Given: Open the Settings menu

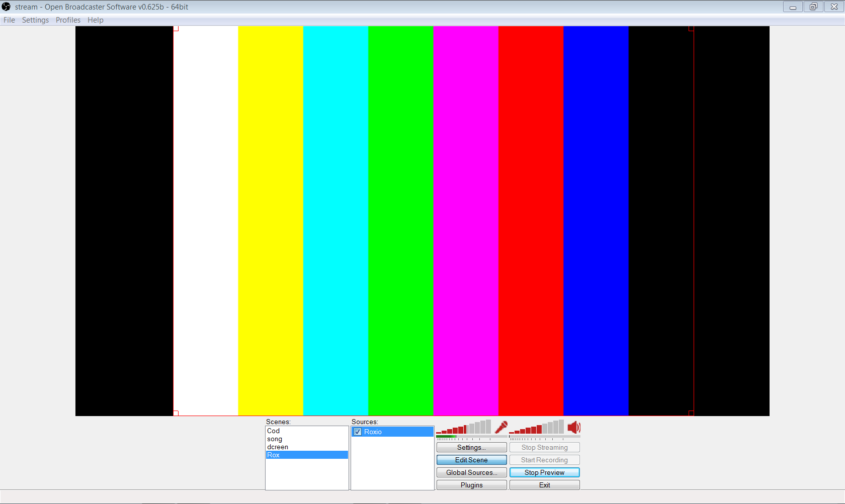Looking at the screenshot, I should tap(35, 20).
